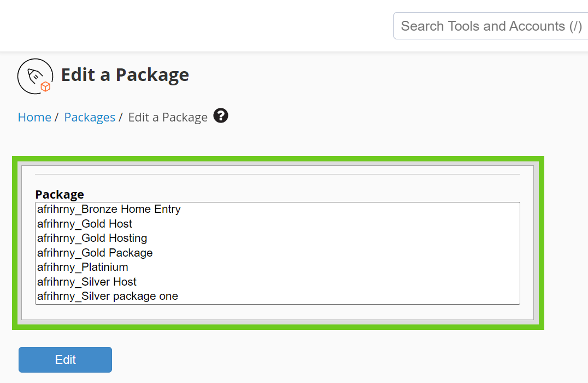Click the Edit a Package heading title

pos(125,74)
